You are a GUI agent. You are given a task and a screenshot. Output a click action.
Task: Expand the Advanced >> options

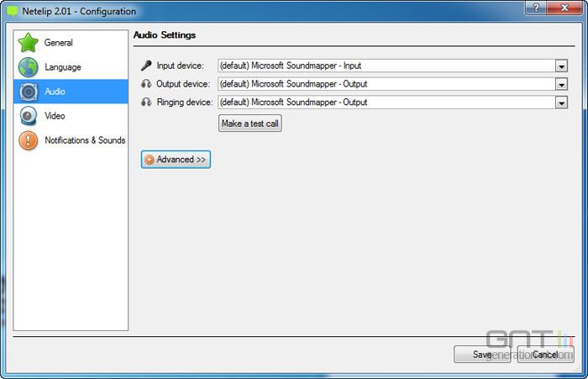click(176, 160)
